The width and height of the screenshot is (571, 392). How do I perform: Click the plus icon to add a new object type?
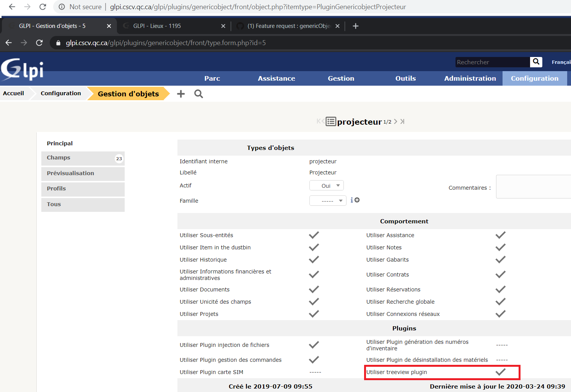pyautogui.click(x=181, y=94)
